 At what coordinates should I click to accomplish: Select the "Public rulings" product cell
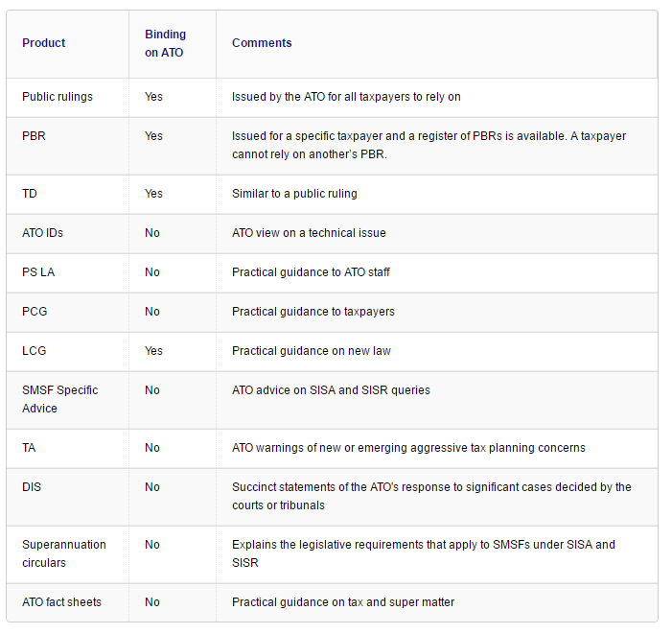(58, 97)
